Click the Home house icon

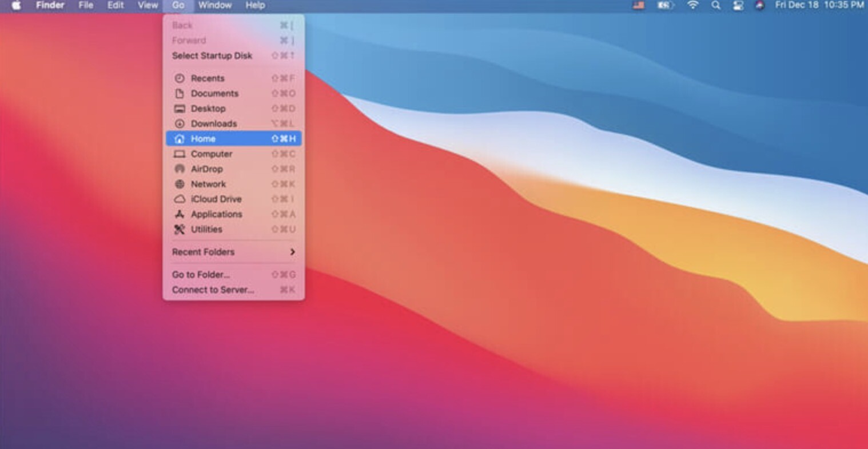[x=179, y=139]
